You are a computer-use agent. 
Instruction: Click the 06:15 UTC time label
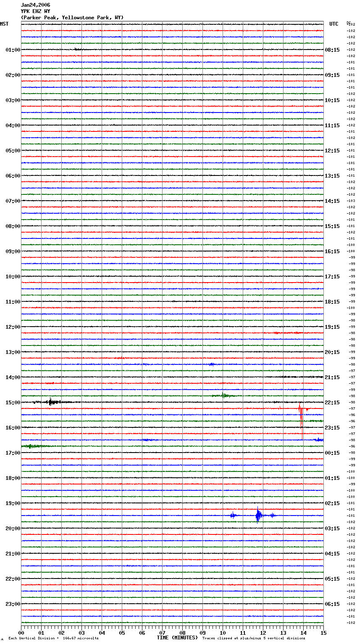point(332,604)
